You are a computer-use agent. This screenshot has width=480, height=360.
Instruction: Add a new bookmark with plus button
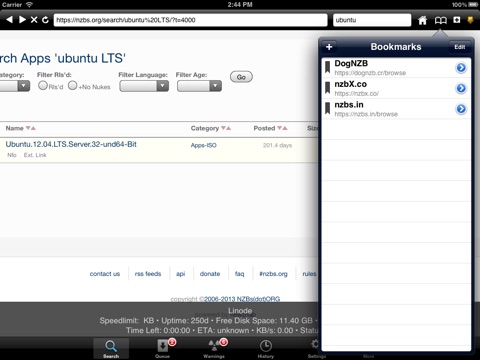click(329, 47)
